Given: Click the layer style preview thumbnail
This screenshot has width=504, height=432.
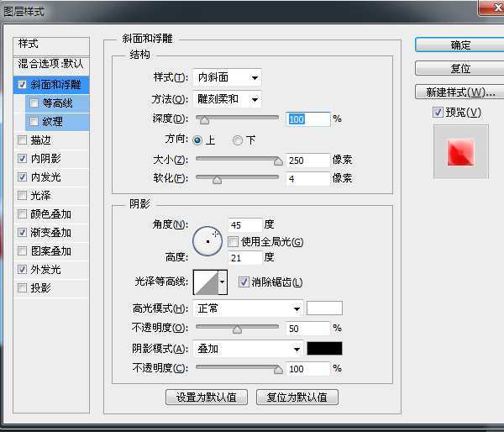Looking at the screenshot, I should pos(460,152).
